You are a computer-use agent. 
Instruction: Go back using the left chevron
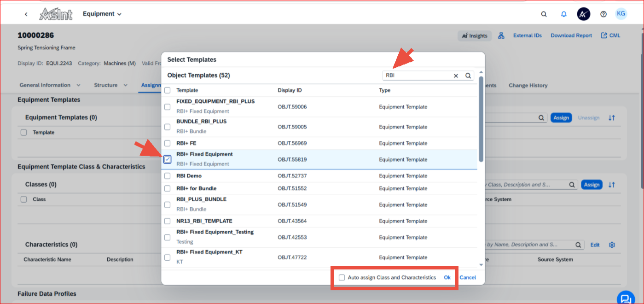26,14
